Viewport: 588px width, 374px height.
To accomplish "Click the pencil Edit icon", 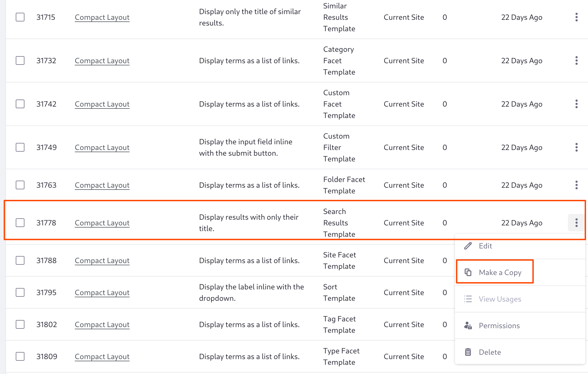I will point(468,246).
